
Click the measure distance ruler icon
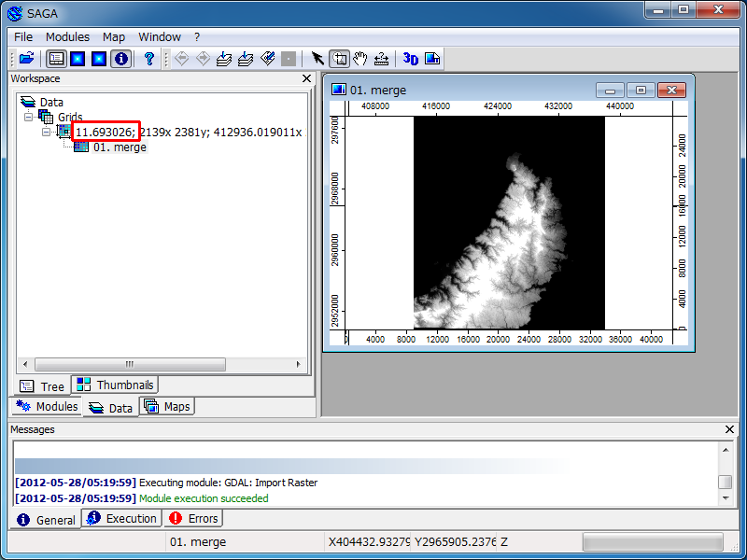pyautogui.click(x=381, y=59)
